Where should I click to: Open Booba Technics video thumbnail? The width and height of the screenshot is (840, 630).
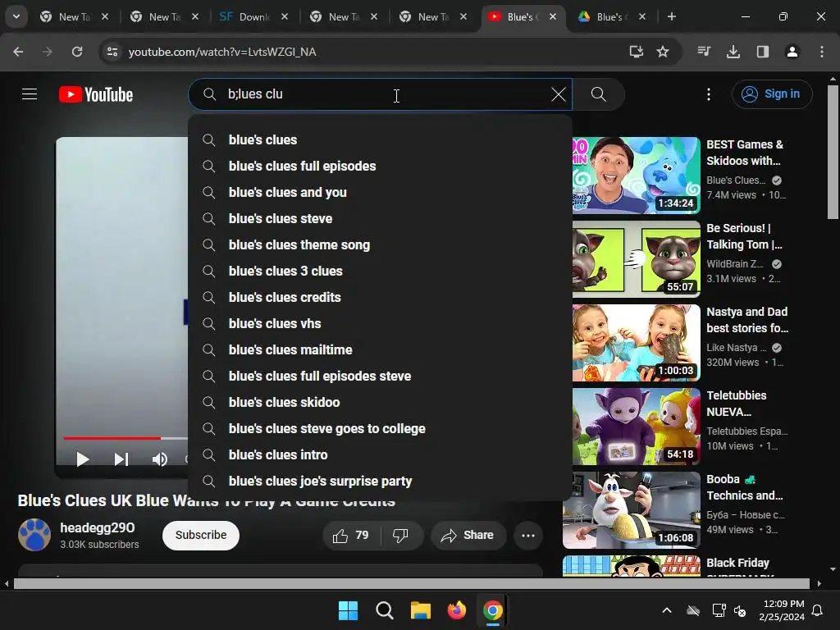point(632,510)
